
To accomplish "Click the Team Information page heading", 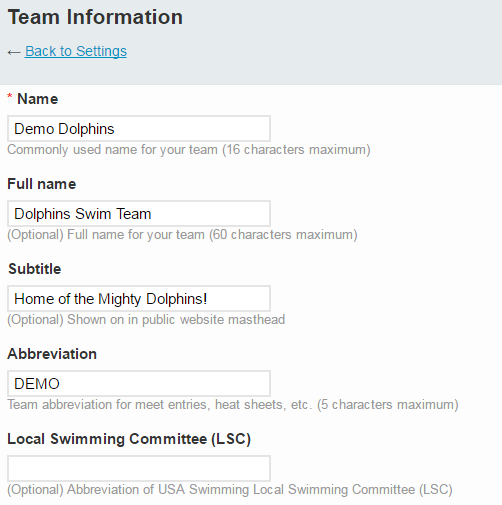I will [x=95, y=17].
